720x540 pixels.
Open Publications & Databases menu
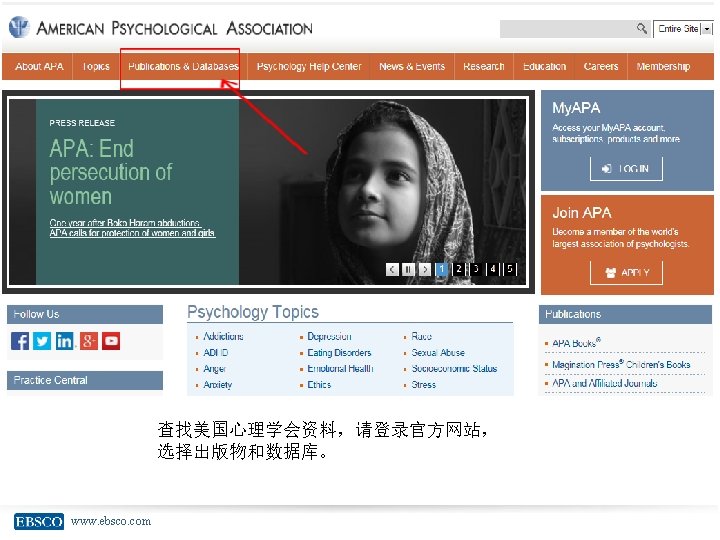tap(183, 67)
